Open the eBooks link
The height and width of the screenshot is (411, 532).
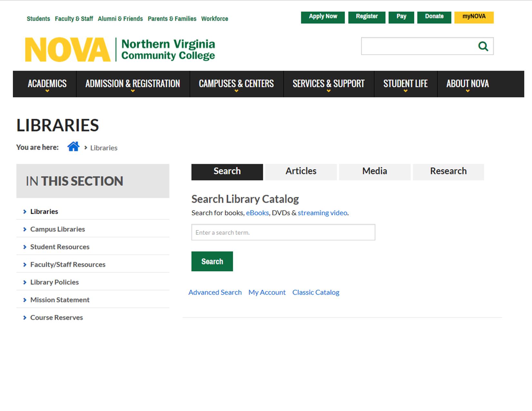pos(257,213)
